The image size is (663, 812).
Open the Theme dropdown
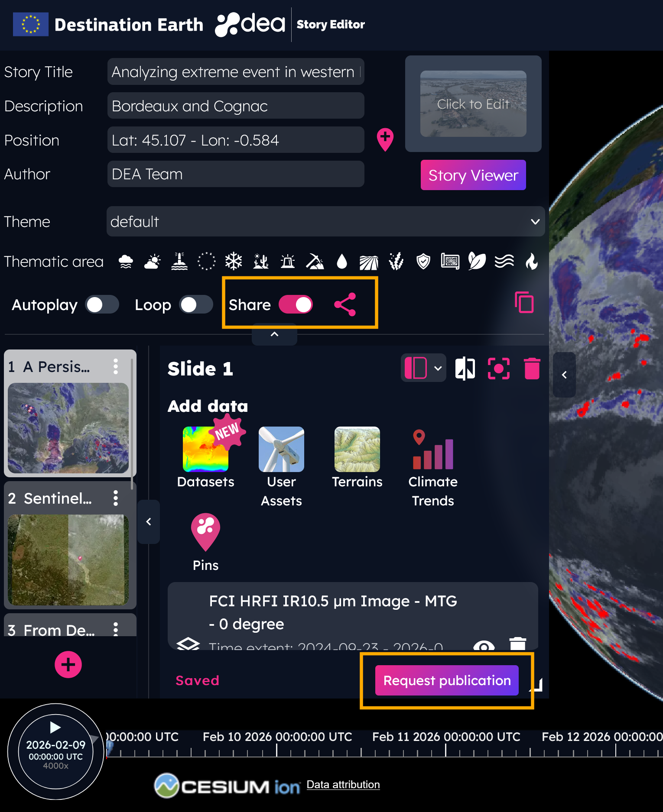pos(325,222)
